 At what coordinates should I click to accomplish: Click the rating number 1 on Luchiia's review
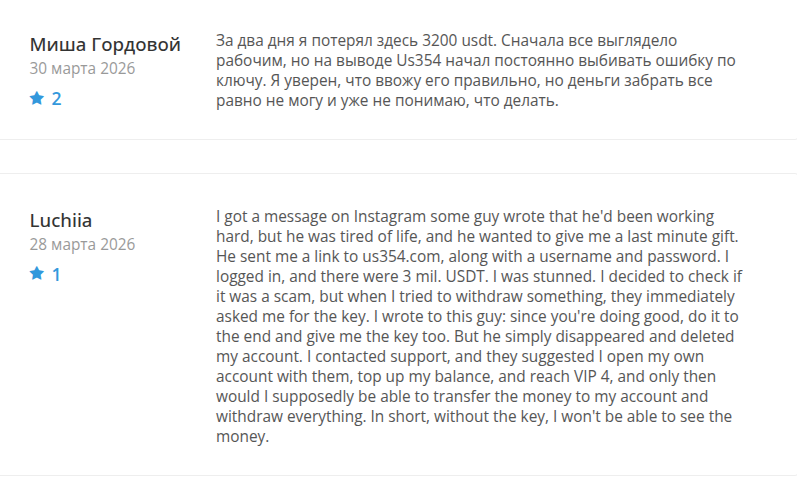(x=57, y=273)
